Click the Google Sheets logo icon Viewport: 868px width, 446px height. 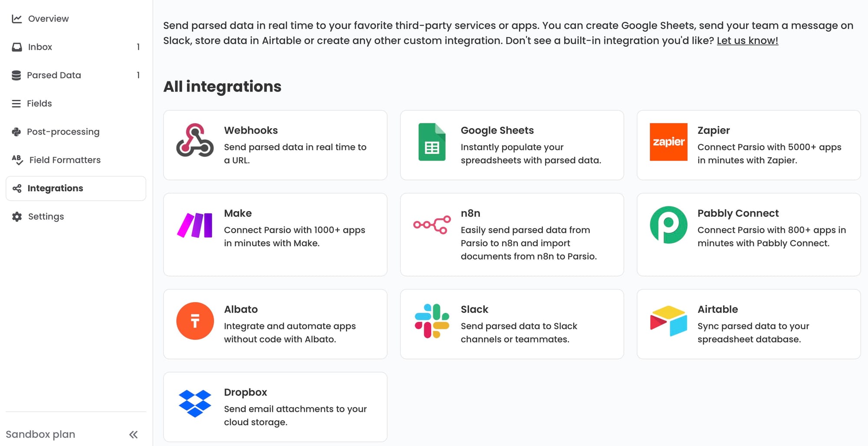coord(432,142)
